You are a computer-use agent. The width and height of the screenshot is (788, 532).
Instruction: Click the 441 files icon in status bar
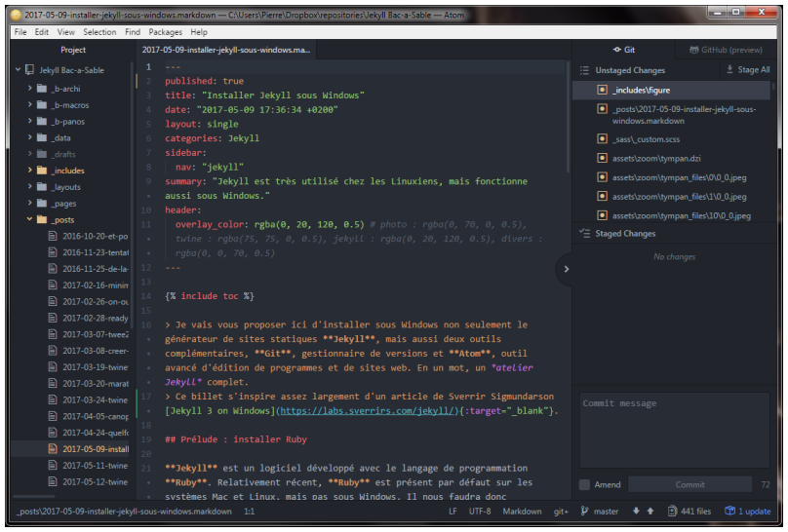point(672,511)
